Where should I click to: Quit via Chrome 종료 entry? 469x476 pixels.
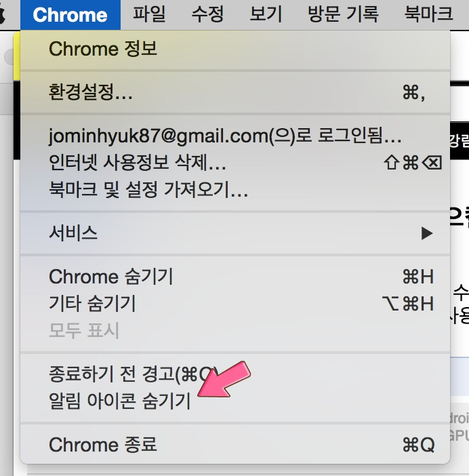tap(235, 444)
